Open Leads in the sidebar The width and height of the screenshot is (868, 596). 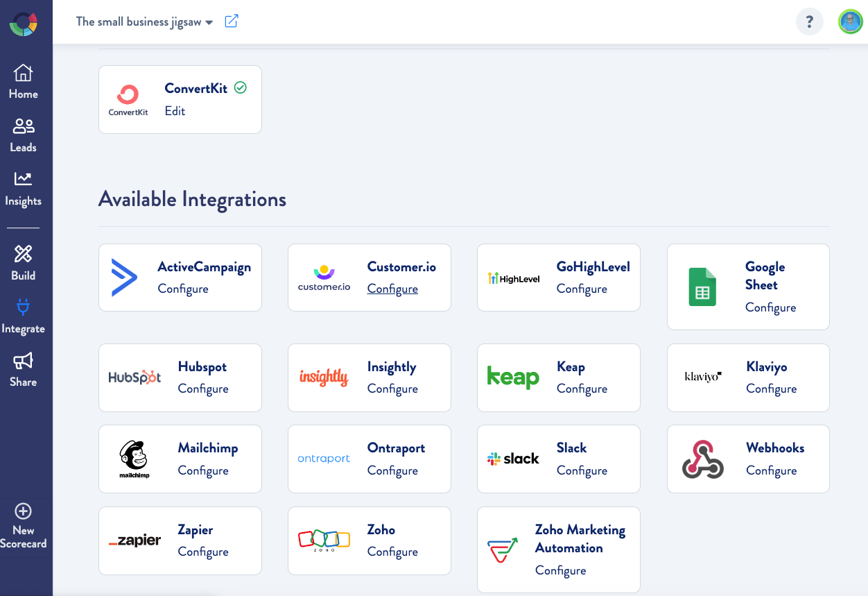[x=23, y=135]
